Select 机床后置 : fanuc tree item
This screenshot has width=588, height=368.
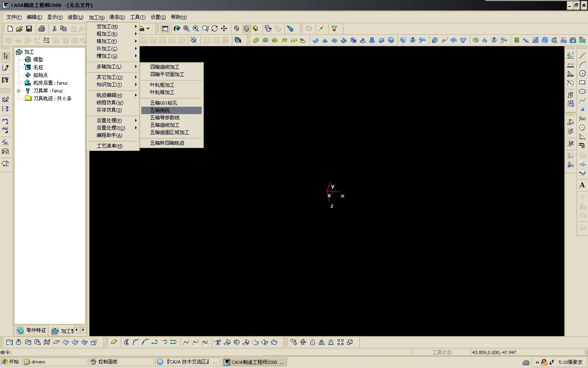[51, 83]
